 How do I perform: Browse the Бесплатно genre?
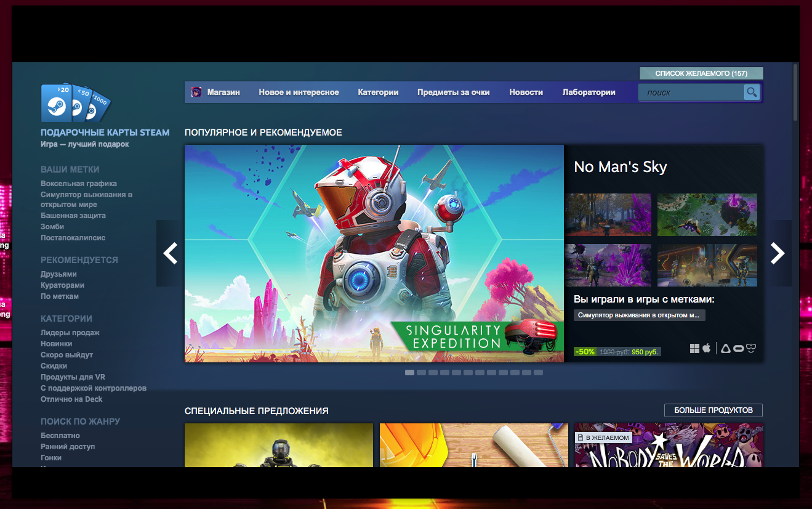60,436
